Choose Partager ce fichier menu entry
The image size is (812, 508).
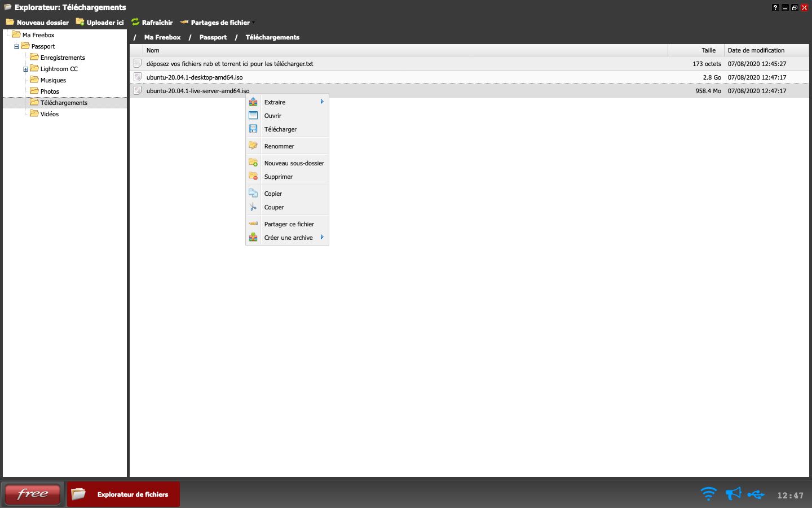(x=287, y=224)
